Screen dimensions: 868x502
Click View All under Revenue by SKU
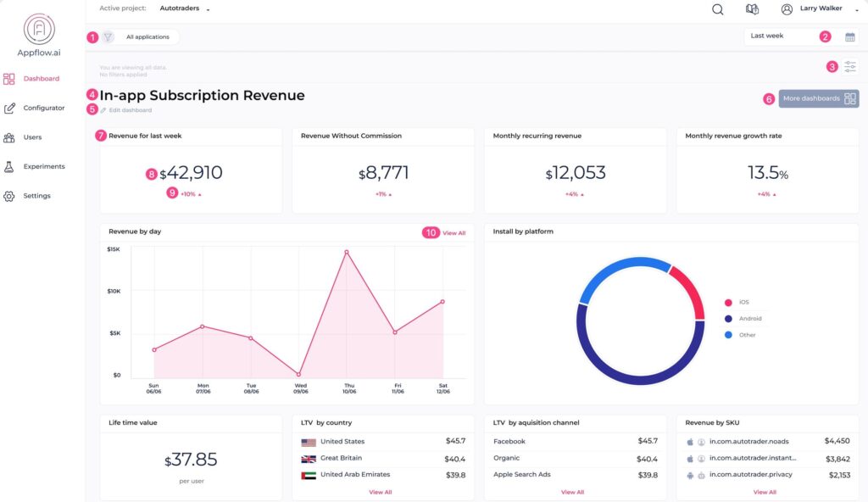pyautogui.click(x=765, y=492)
